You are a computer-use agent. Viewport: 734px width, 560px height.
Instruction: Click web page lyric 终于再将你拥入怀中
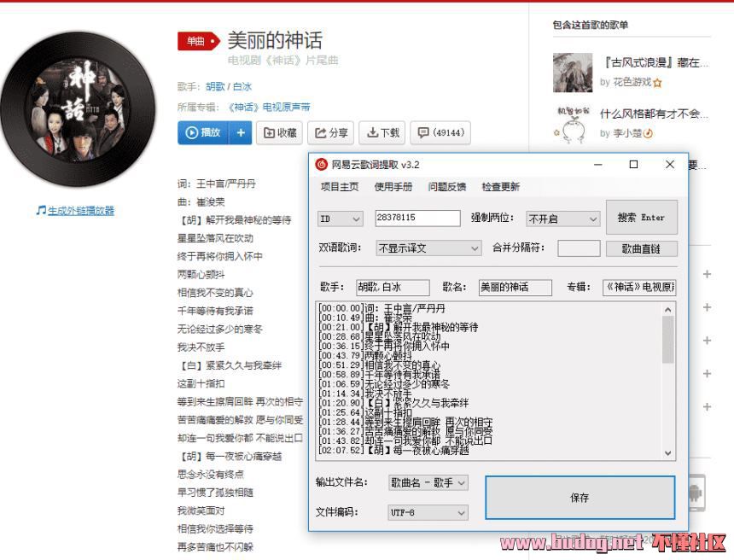pyautogui.click(x=220, y=257)
